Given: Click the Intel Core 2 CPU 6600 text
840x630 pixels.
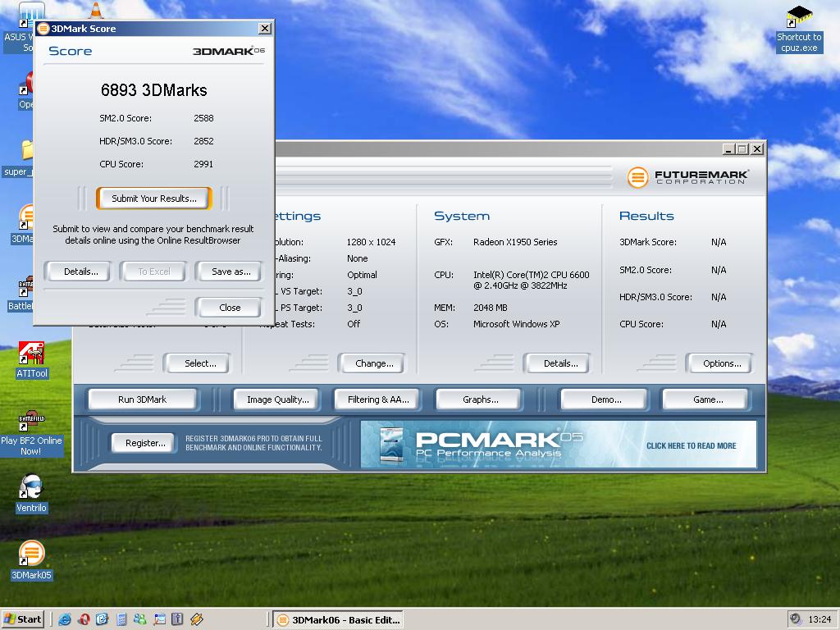Looking at the screenshot, I should pos(532,281).
